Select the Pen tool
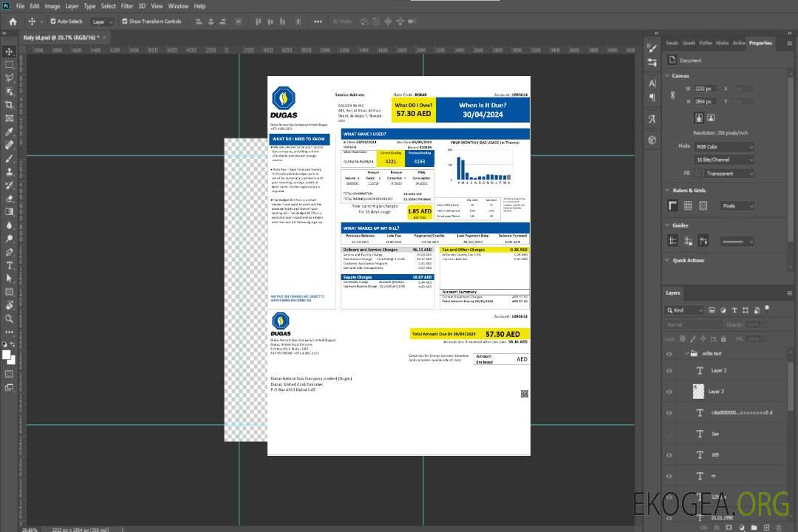The width and height of the screenshot is (798, 532). (x=9, y=252)
